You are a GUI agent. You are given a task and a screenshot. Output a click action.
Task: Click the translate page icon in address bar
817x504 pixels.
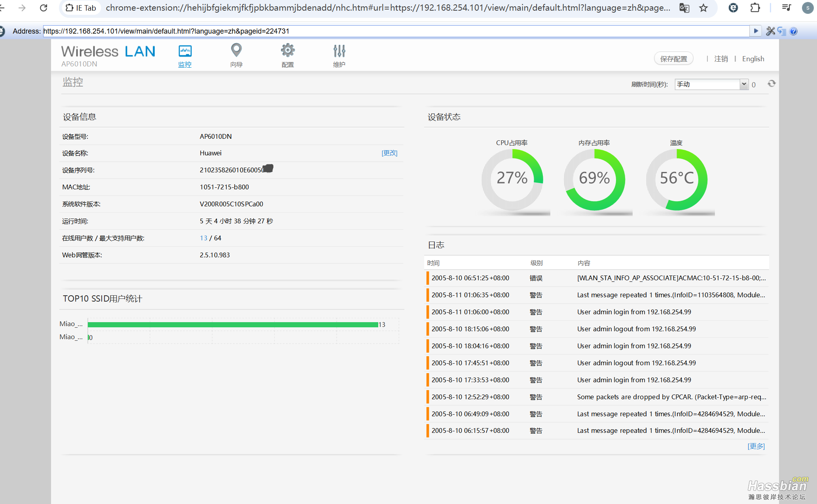pyautogui.click(x=684, y=8)
